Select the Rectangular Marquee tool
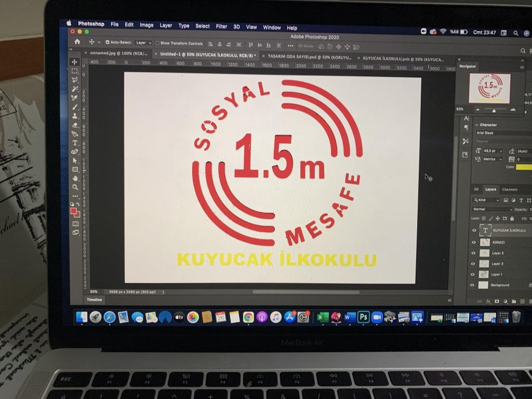The height and width of the screenshot is (399, 532). click(x=75, y=71)
